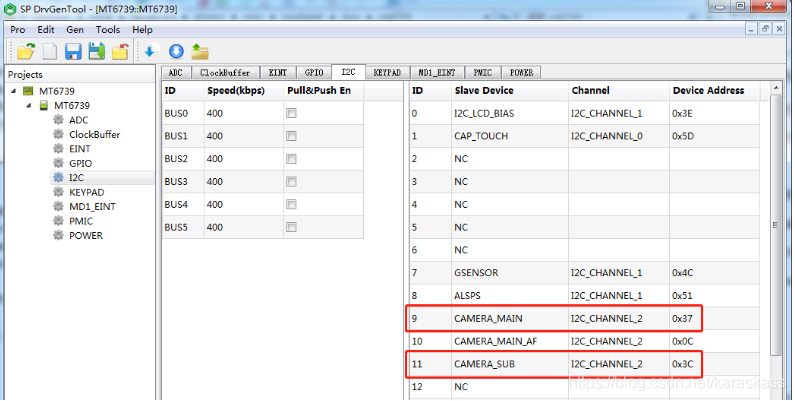Viewport: 795px width, 401px height.
Task: Collapse the nested MT6739 child node
Action: pos(29,105)
